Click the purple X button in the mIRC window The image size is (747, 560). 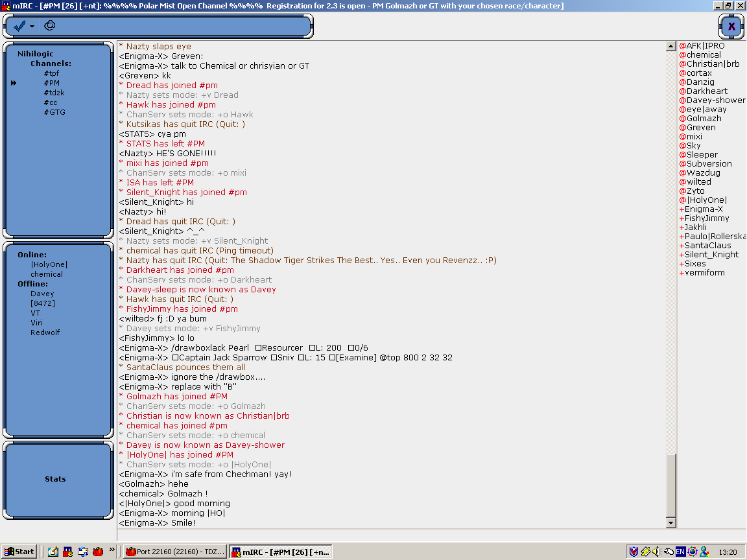[x=731, y=26]
